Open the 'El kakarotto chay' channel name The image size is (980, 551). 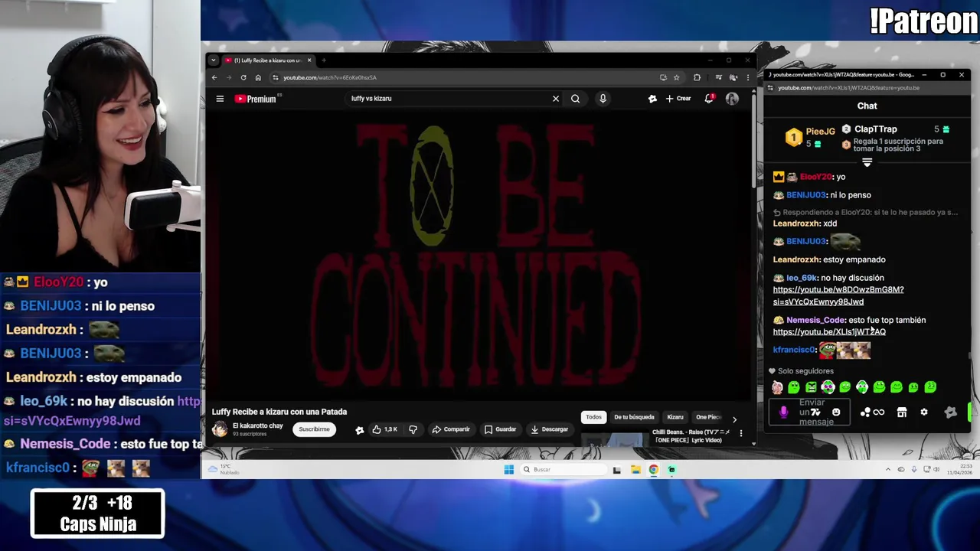257,425
